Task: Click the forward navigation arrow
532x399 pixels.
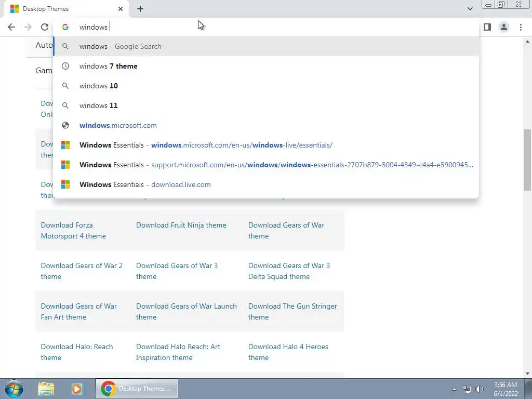Action: pyautogui.click(x=28, y=27)
